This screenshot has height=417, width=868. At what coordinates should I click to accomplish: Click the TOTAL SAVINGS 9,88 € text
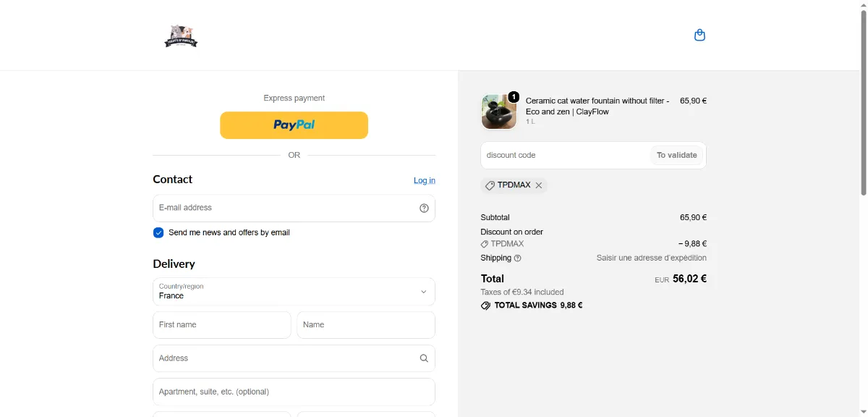[x=538, y=306]
